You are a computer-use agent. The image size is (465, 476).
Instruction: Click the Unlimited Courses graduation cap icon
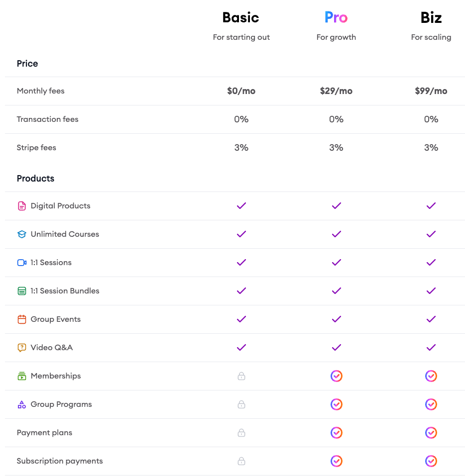coord(22,234)
